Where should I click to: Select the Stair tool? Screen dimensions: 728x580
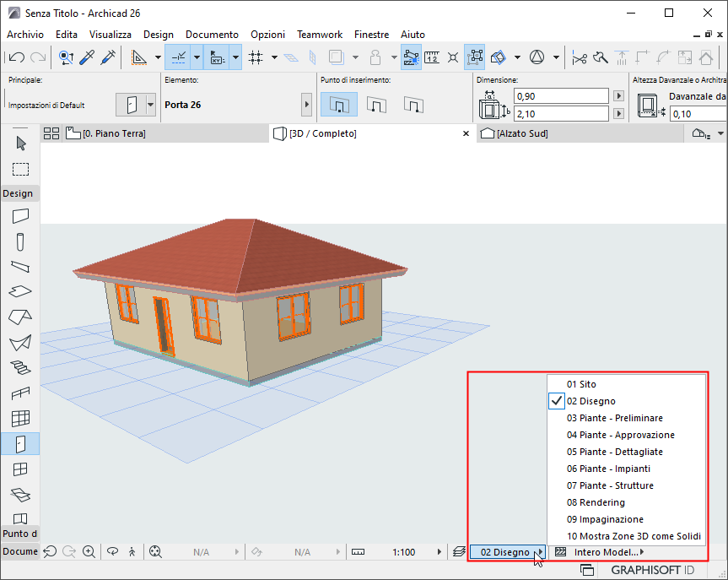point(21,367)
